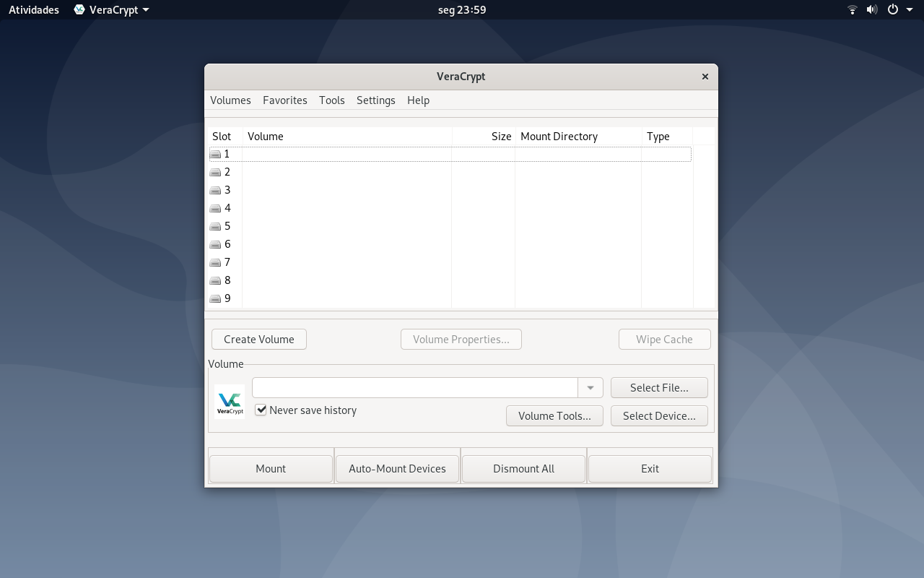Open the Settings menu
The image size is (924, 578).
[x=376, y=100]
